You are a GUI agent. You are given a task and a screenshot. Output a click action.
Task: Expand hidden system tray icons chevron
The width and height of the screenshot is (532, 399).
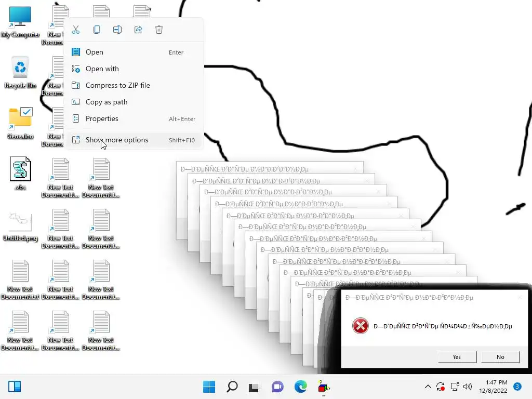tap(428, 387)
